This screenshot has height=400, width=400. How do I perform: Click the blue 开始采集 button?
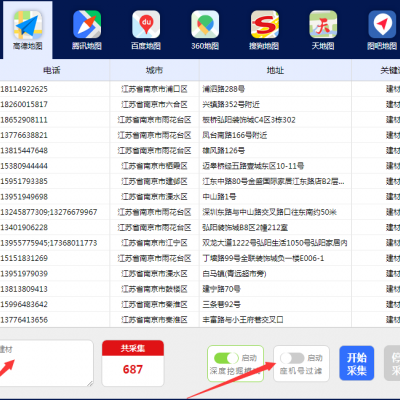pyautogui.click(x=357, y=363)
